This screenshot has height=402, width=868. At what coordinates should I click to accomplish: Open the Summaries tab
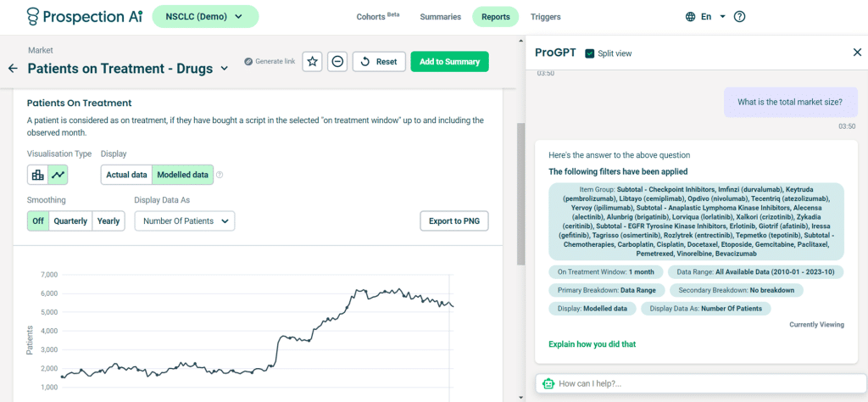[x=440, y=17]
